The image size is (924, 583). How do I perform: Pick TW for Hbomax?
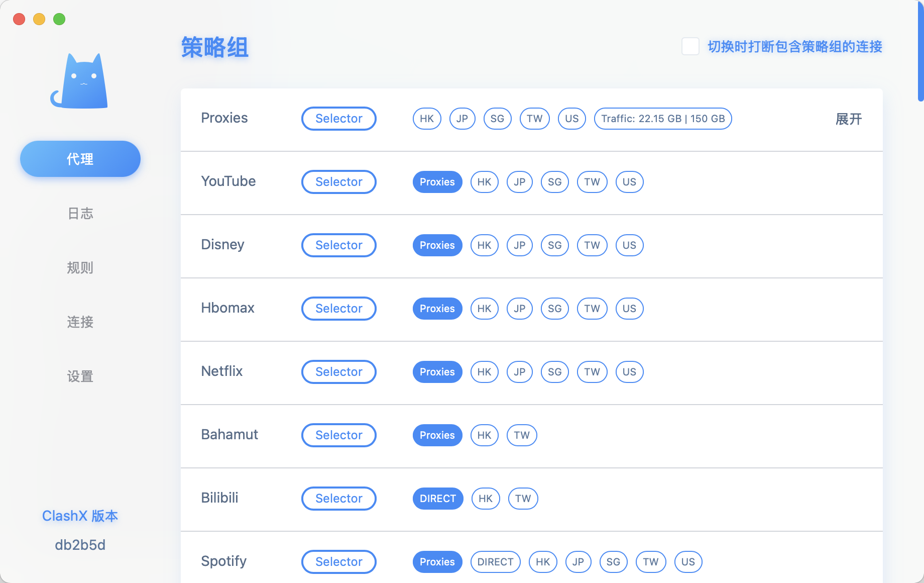[592, 309]
